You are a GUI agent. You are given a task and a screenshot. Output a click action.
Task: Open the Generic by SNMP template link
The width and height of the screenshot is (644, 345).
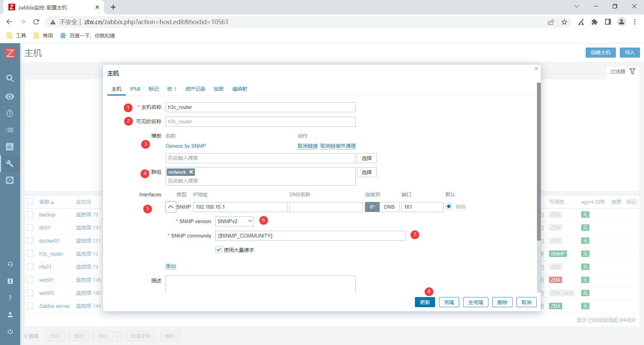click(x=186, y=146)
